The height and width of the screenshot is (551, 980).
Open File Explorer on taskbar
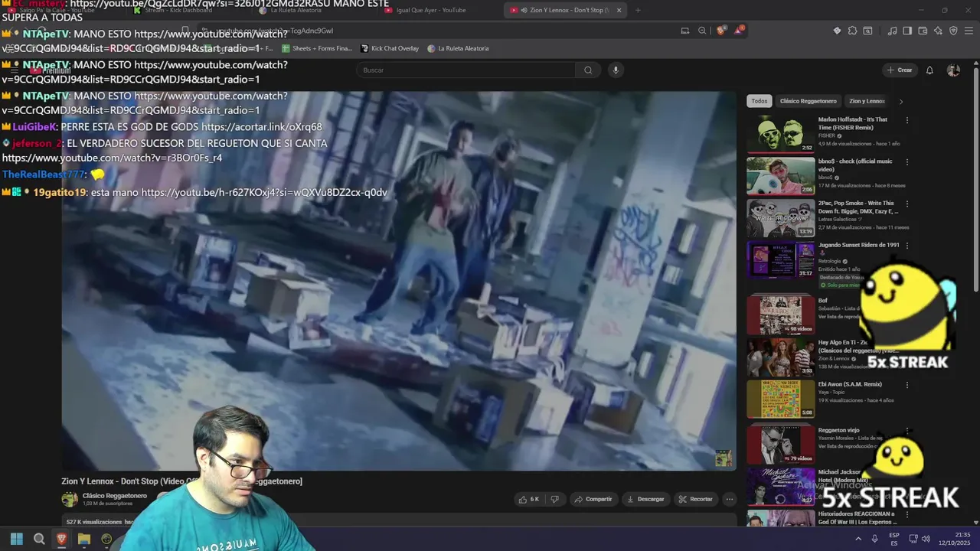(84, 539)
